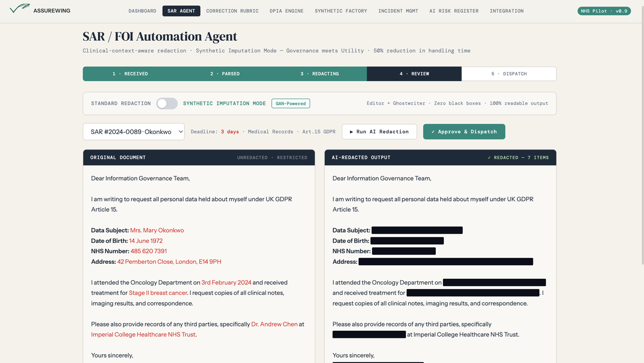644x363 pixels.
Task: Click redacted box after received treatment for
Action: pyautogui.click(x=473, y=293)
